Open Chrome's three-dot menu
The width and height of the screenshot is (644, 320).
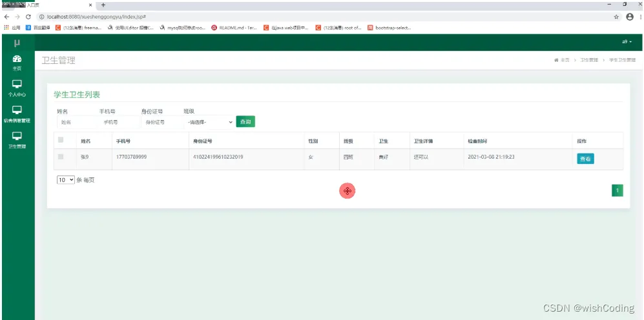640,17
